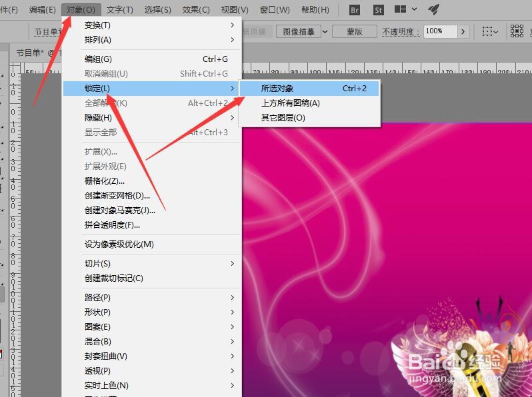Click the opacity 100% input field
This screenshot has height=397, width=532.
[x=441, y=31]
